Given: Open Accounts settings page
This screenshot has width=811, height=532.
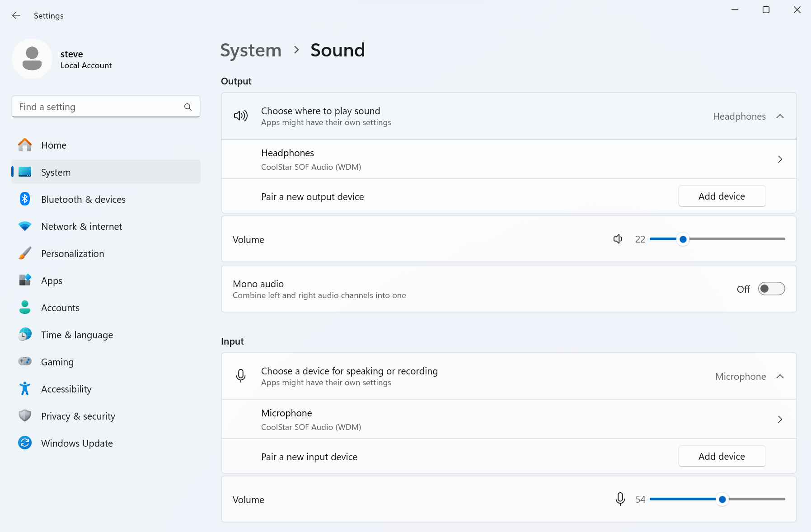Looking at the screenshot, I should tap(106, 308).
